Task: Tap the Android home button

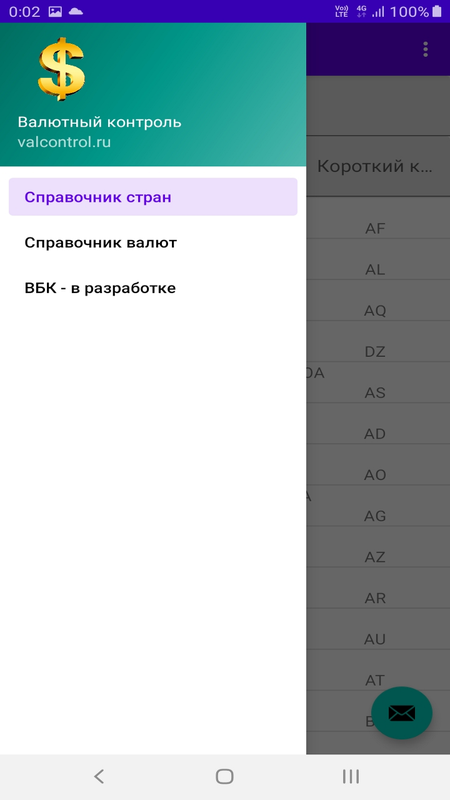Action: click(x=224, y=777)
